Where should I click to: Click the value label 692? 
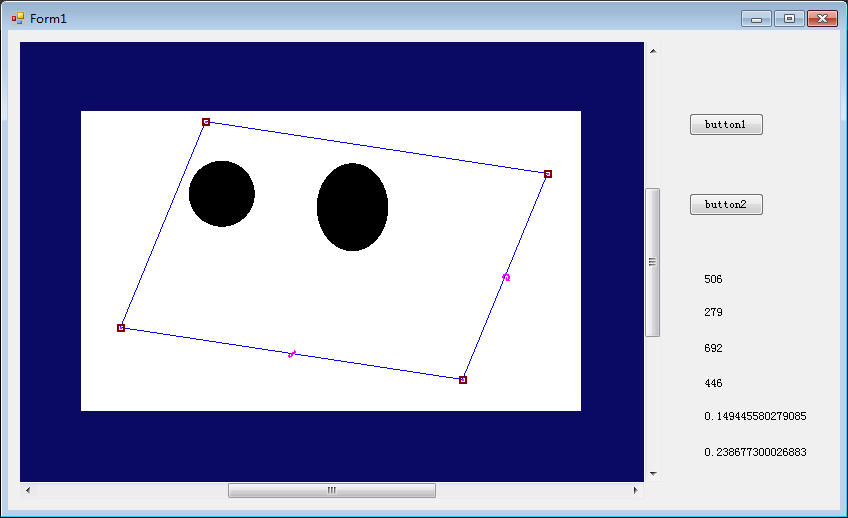tap(713, 348)
